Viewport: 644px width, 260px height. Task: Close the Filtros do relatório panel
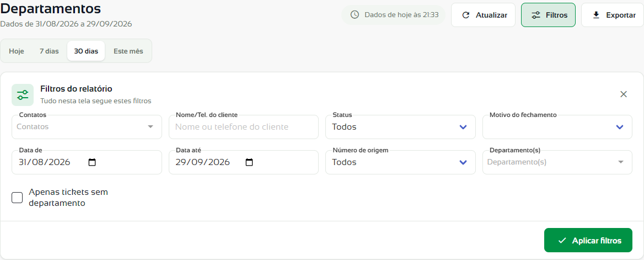624,94
